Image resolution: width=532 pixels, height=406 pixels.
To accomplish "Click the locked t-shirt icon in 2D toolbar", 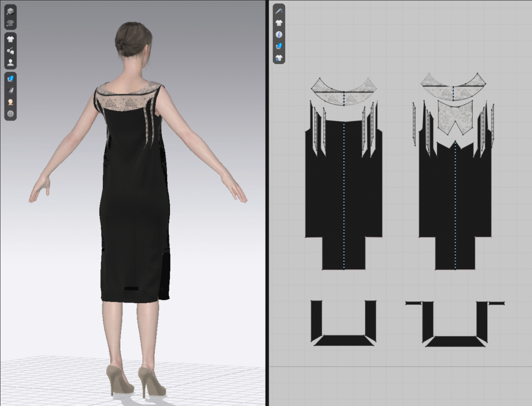I will (279, 58).
